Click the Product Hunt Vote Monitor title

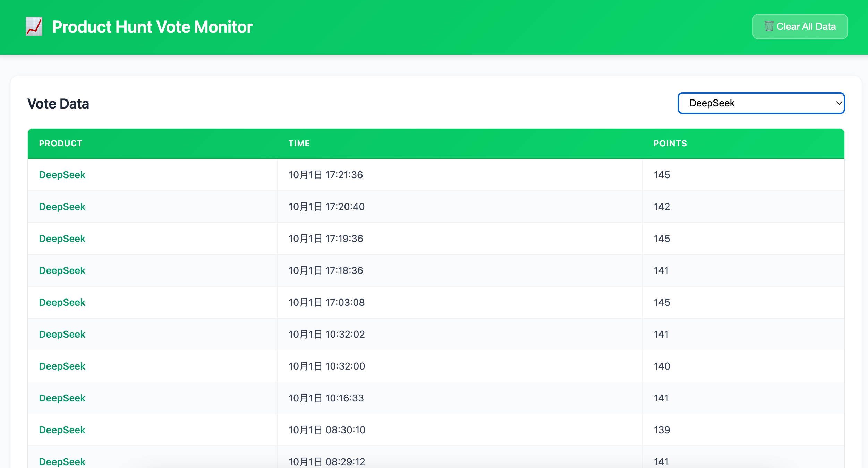click(152, 27)
